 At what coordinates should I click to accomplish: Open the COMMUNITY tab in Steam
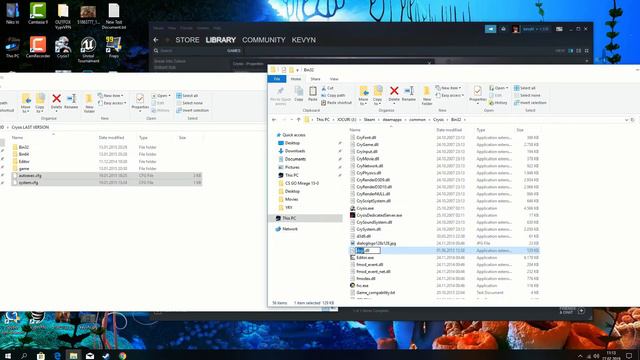[x=264, y=40]
